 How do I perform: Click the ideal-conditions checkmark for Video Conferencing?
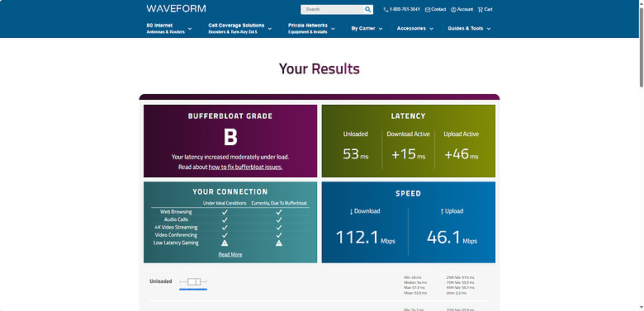[x=225, y=235]
